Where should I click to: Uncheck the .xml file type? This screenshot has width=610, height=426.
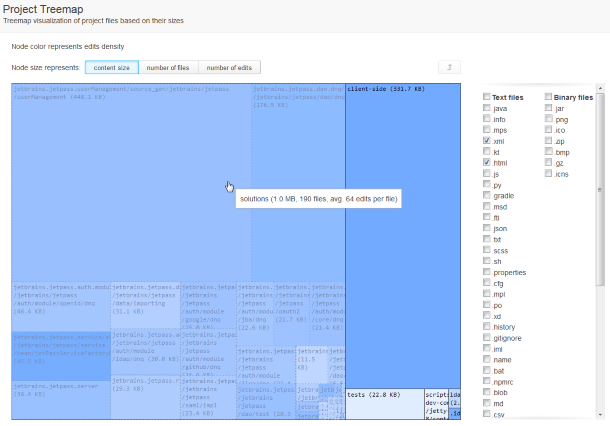(x=487, y=140)
